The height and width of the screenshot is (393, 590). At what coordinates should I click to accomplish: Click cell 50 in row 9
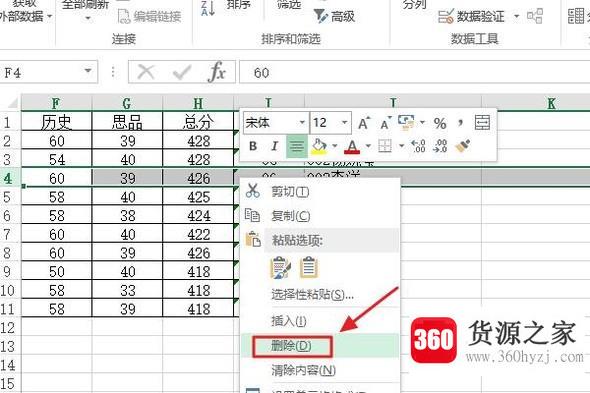click(x=56, y=271)
